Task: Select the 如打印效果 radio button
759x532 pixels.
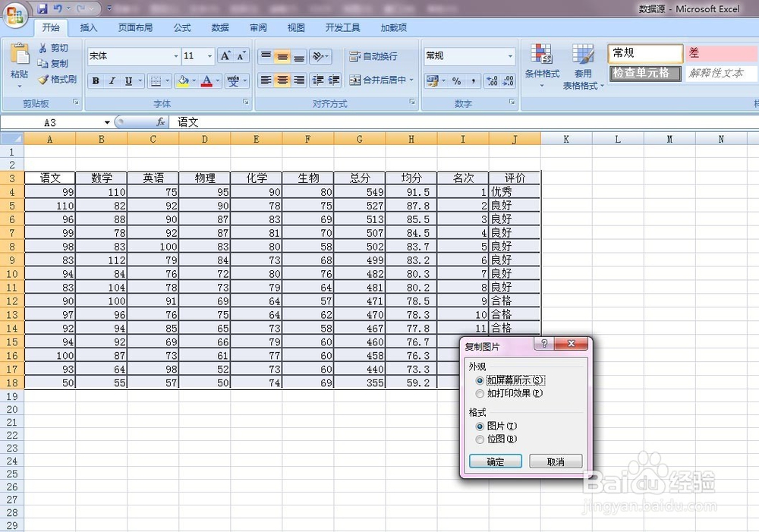Action: [480, 393]
